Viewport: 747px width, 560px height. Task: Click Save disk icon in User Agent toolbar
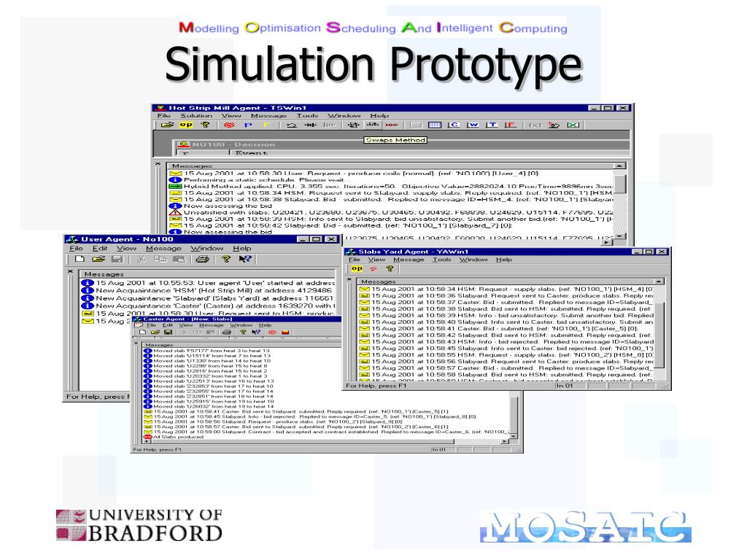click(x=117, y=259)
